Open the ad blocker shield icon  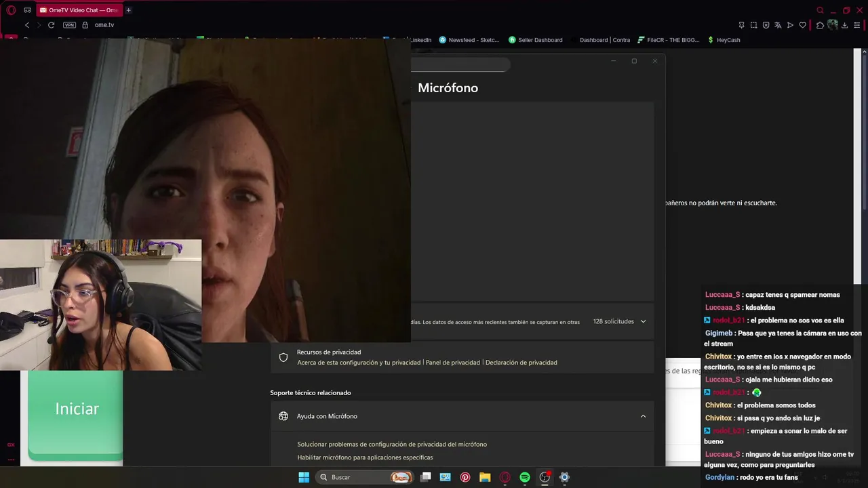point(766,25)
